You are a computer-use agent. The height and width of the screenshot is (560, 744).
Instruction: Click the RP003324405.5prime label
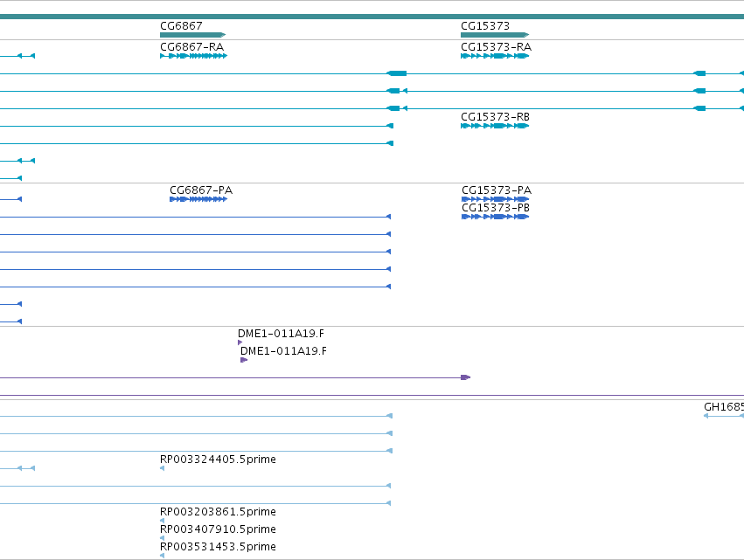point(218,459)
